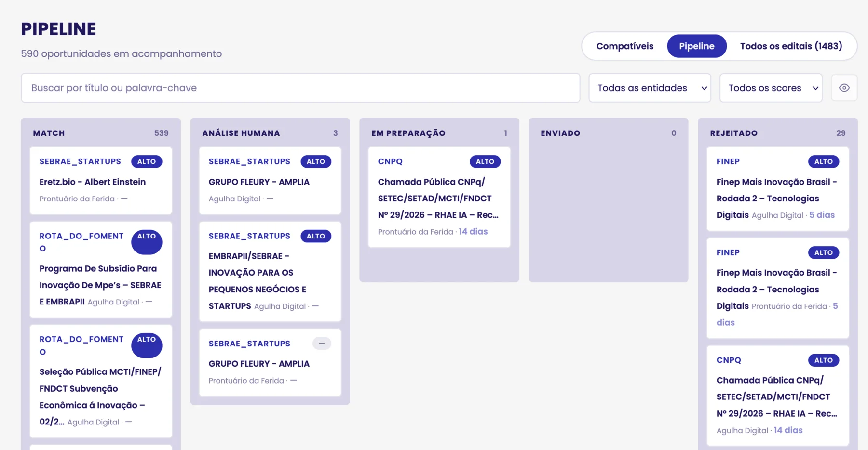
Task: Click CNPQ label on Em Preparação card
Action: 390,161
